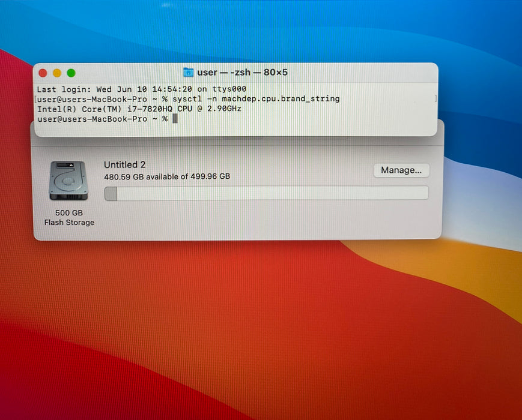Minimize Terminal using the yellow button
The height and width of the screenshot is (420, 522).
click(x=57, y=73)
